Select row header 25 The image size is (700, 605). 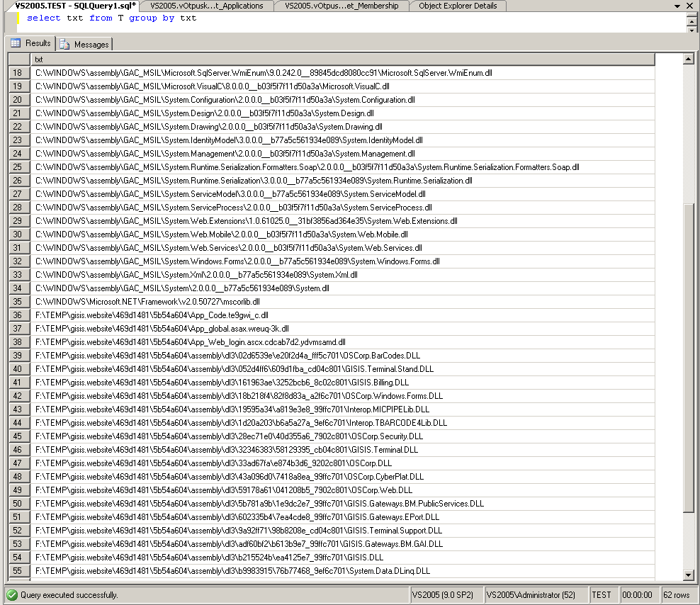19,167
